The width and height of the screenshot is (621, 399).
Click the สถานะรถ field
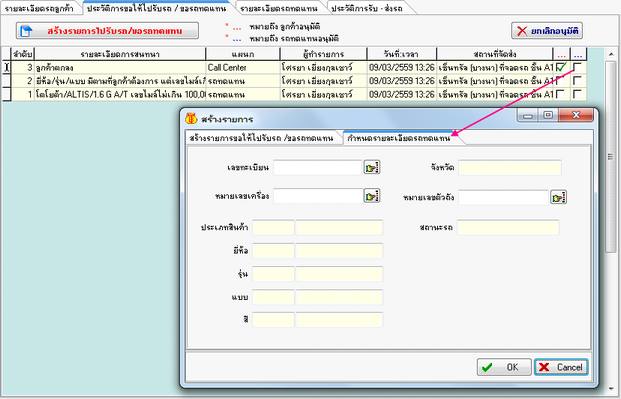(508, 228)
